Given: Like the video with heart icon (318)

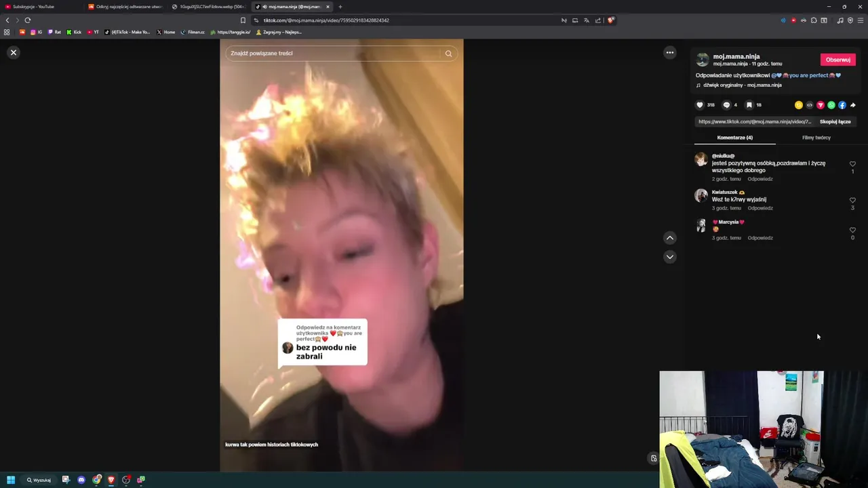Looking at the screenshot, I should pyautogui.click(x=700, y=105).
